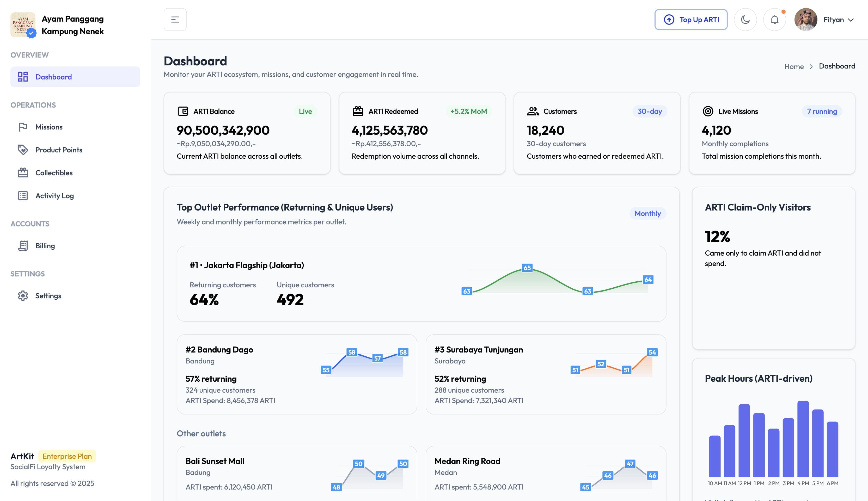The image size is (868, 501).
Task: Open the 30-day customers filter
Action: (649, 111)
